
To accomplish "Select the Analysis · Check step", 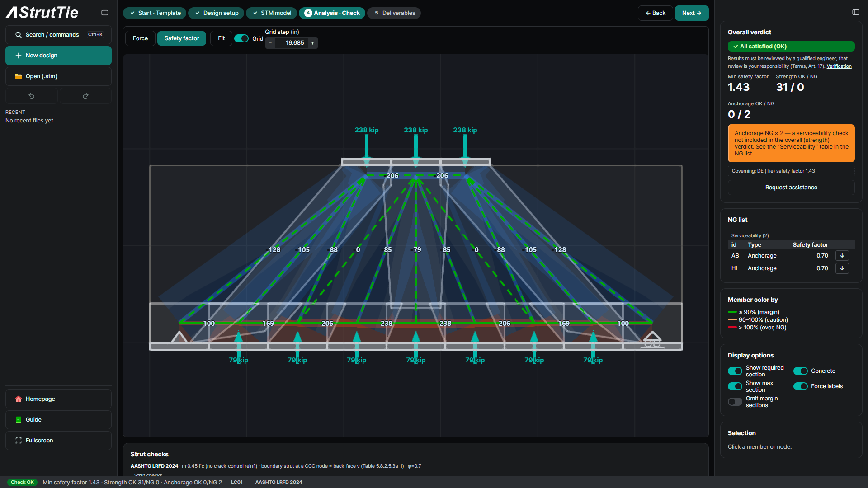I will 332,13.
